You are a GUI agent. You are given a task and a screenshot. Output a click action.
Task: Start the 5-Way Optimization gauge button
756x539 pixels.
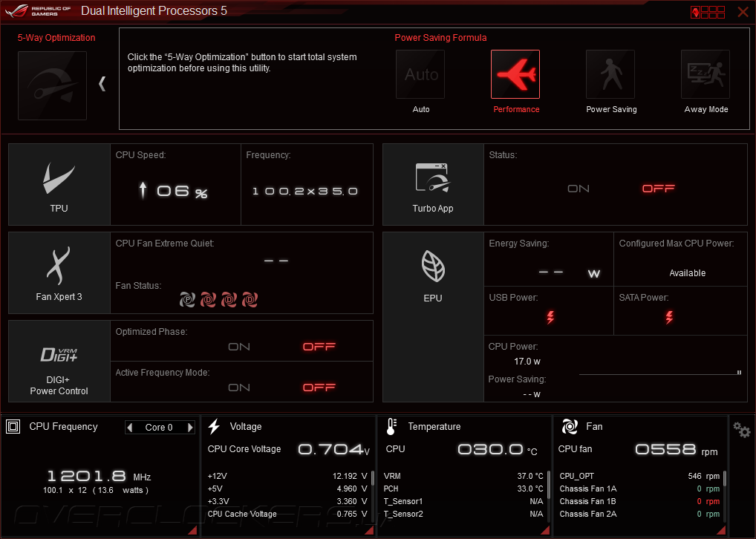(52, 85)
